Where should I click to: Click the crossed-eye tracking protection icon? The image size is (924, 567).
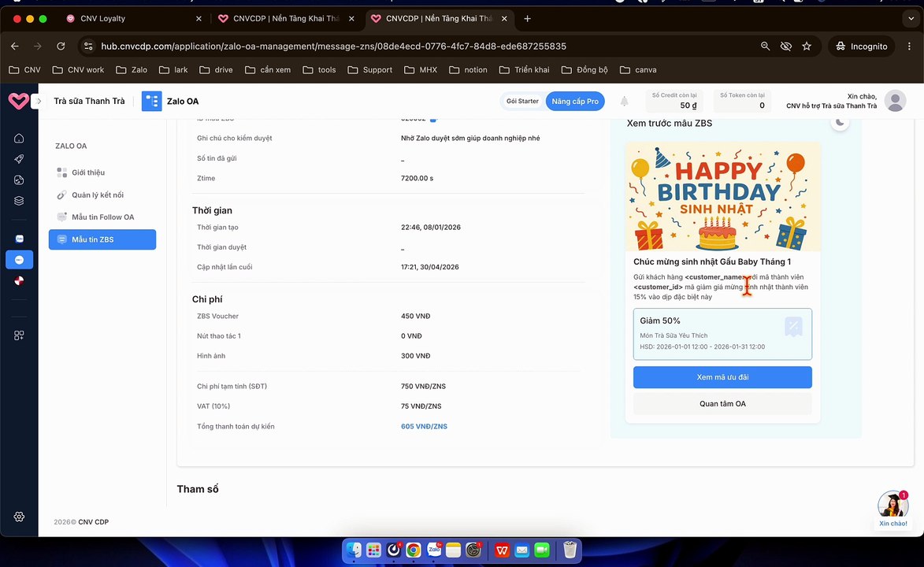785,46
